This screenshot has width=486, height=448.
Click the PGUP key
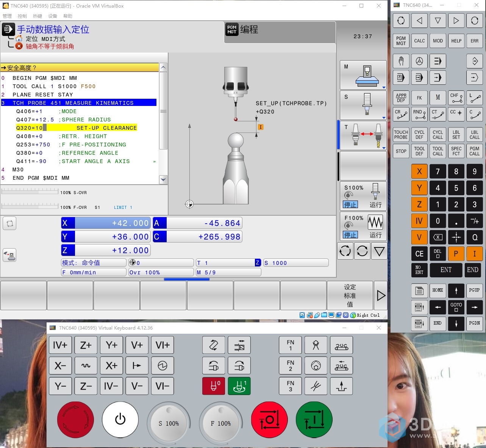(x=475, y=290)
